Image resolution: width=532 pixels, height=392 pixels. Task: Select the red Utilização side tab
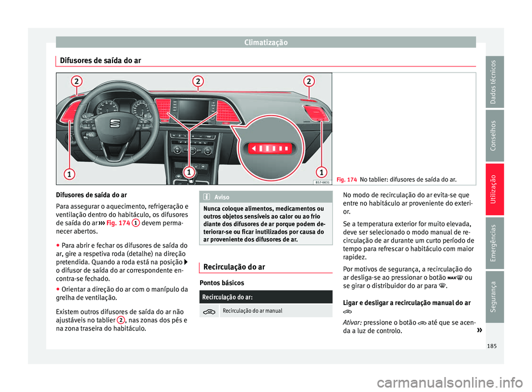(x=494, y=189)
